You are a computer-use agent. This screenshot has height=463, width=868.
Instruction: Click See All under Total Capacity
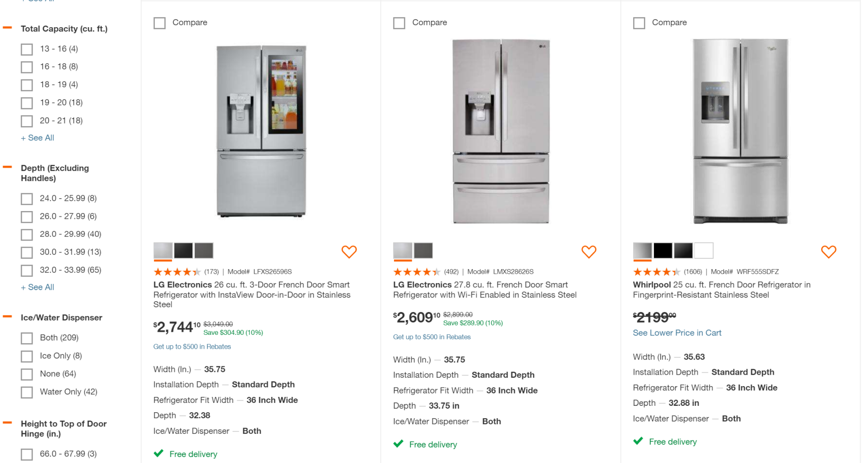coord(37,138)
